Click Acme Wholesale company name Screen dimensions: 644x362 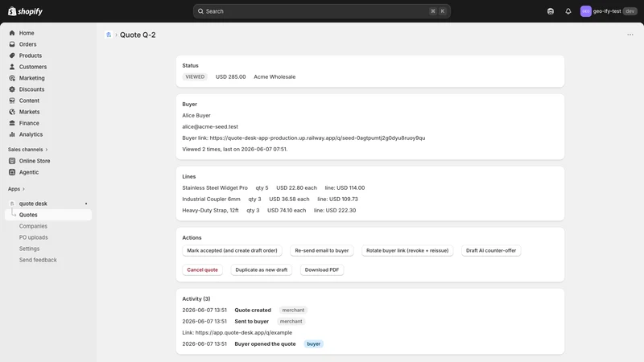point(275,76)
